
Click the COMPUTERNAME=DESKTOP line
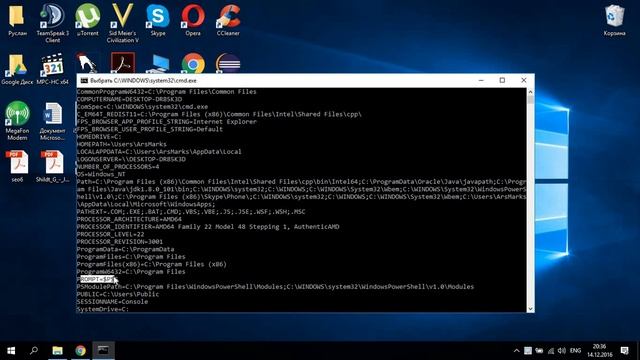tap(129, 99)
